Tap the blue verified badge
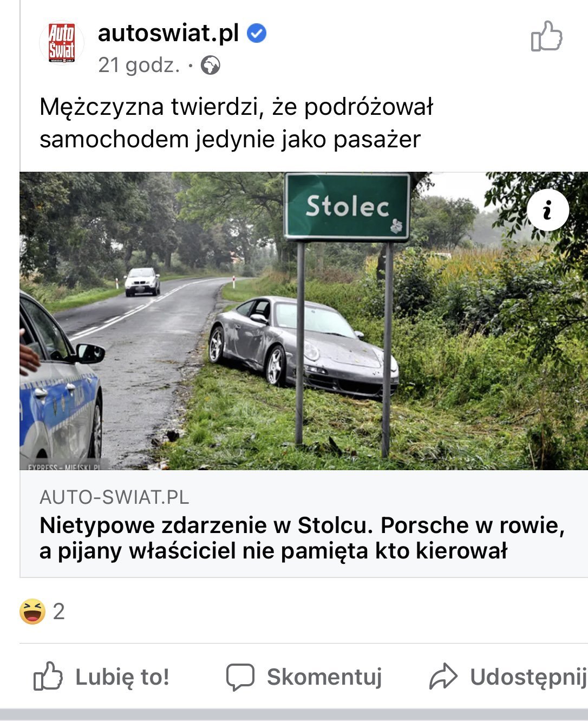 pos(257,34)
